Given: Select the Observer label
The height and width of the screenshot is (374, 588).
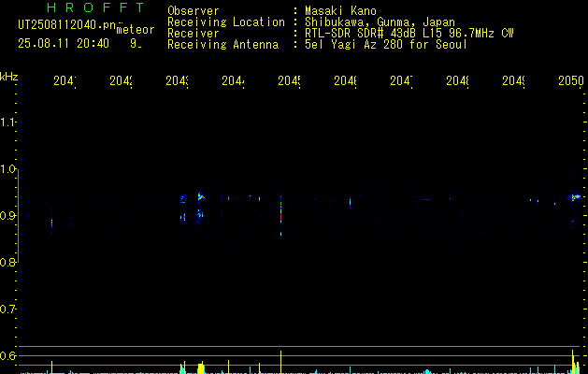Looking at the screenshot, I should pyautogui.click(x=194, y=11).
